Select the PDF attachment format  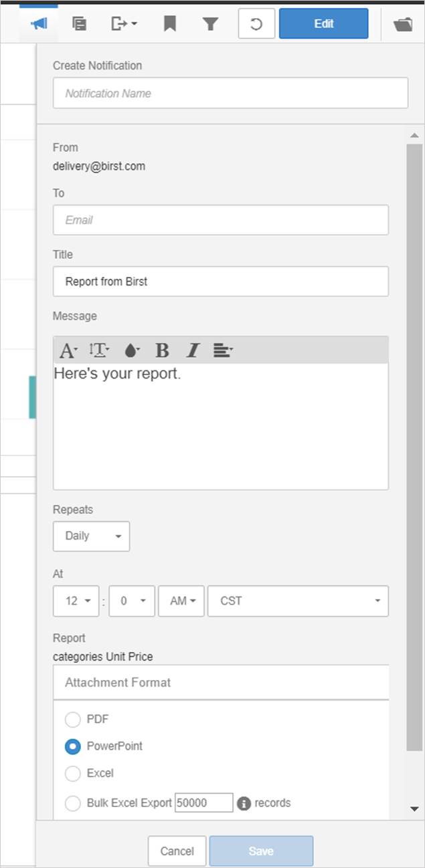click(72, 720)
